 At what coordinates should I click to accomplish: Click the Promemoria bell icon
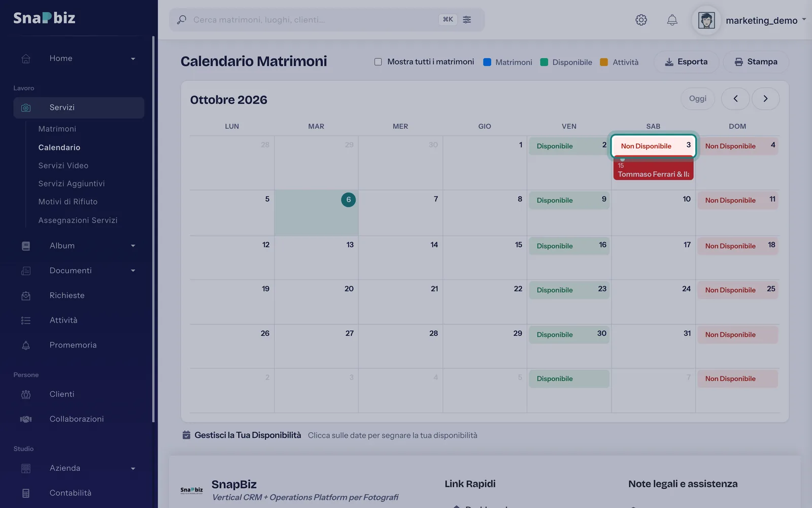tap(26, 345)
